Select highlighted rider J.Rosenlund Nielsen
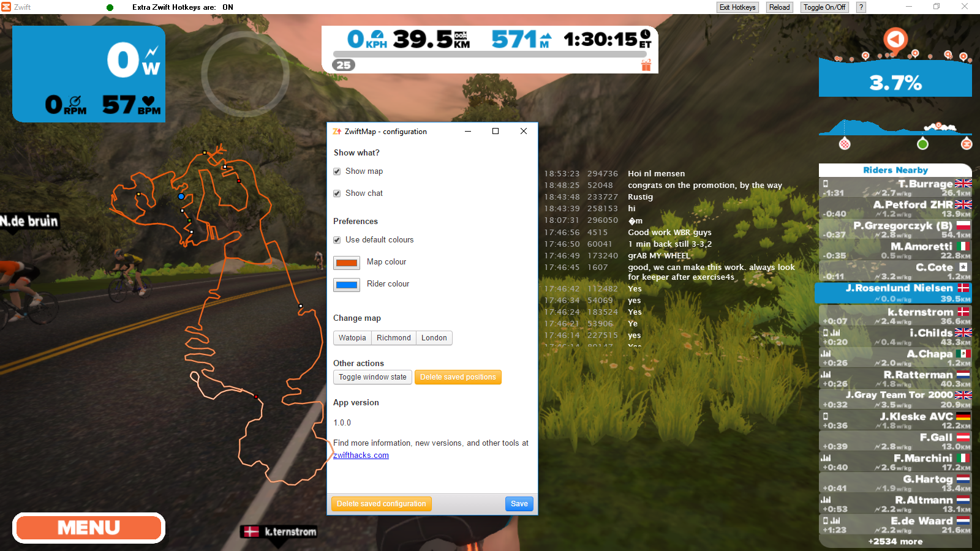 pyautogui.click(x=894, y=293)
